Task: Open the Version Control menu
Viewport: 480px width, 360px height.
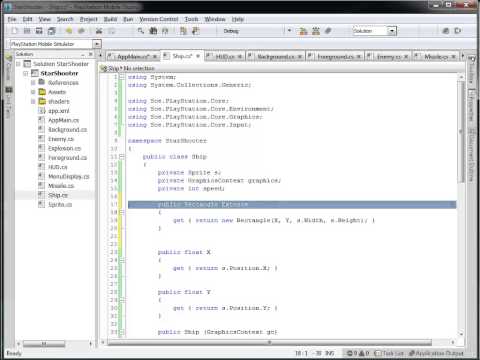Action: tap(159, 19)
